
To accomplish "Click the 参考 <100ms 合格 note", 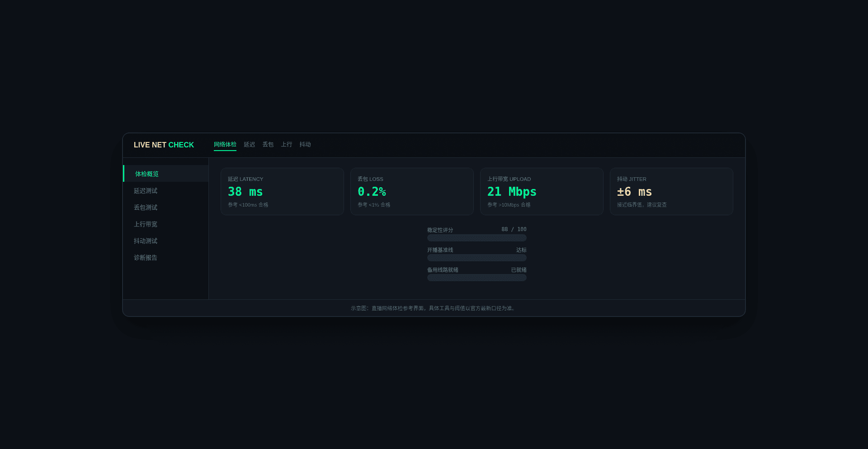I will [x=248, y=205].
